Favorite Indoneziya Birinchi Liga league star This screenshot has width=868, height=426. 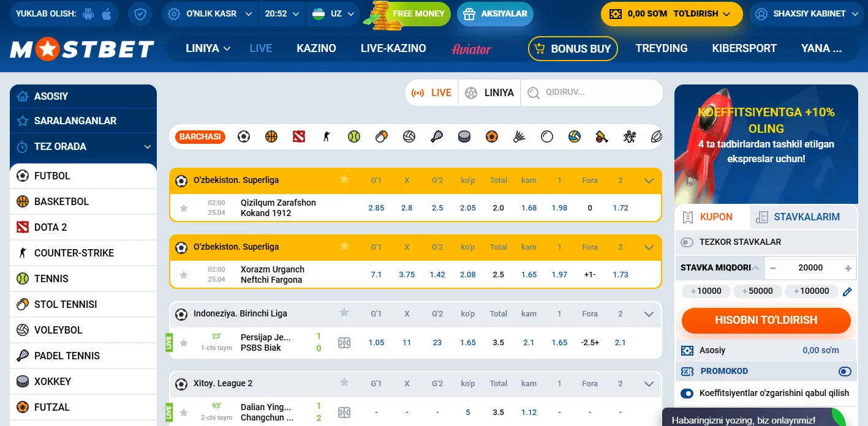point(344,313)
